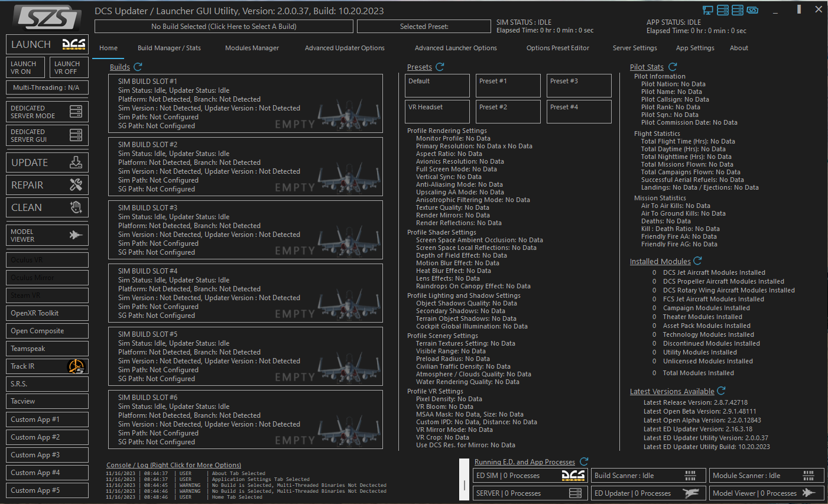Click the server icon on Dedicated Server Mode
828x504 pixels.
[x=76, y=112]
